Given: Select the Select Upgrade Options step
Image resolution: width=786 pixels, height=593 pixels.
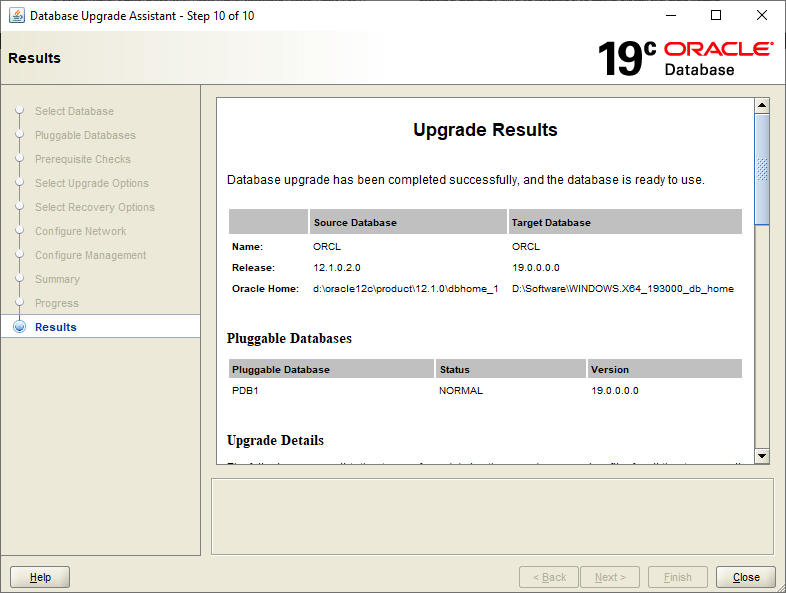Looking at the screenshot, I should click(x=92, y=183).
